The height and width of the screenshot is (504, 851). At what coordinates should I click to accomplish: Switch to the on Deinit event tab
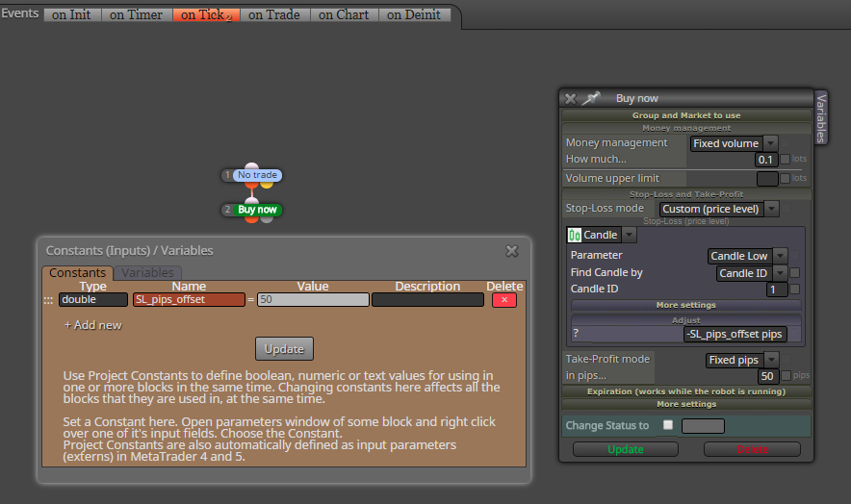(x=414, y=15)
